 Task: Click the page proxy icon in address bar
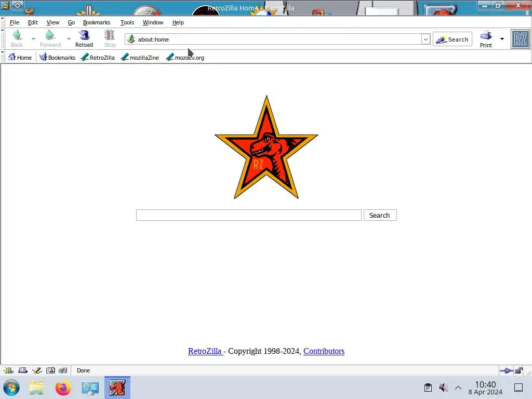(x=131, y=39)
